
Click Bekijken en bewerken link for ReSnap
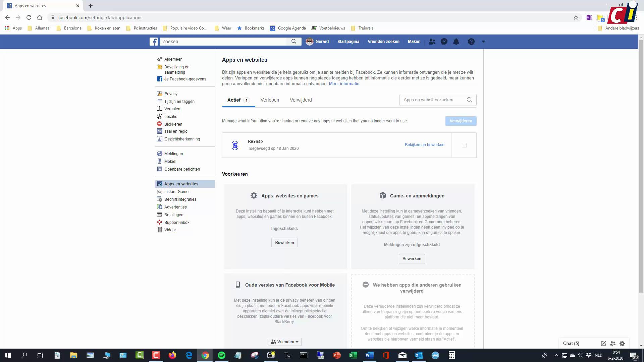[x=424, y=145]
